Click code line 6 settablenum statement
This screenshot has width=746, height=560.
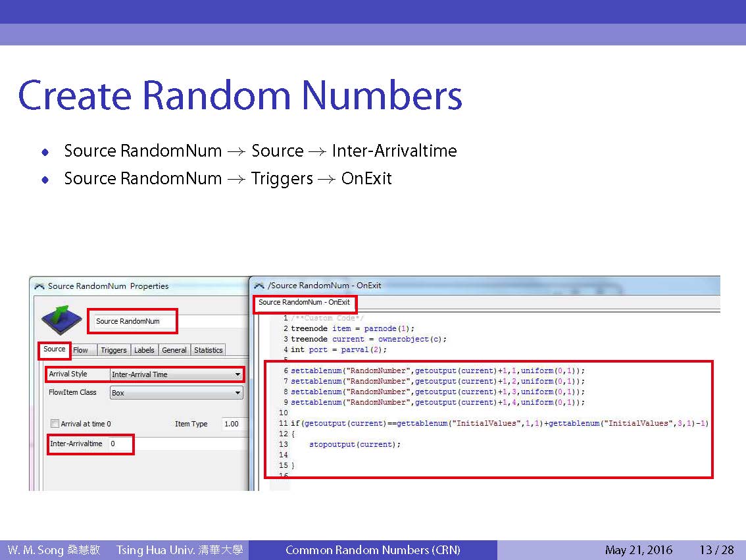[x=437, y=370]
